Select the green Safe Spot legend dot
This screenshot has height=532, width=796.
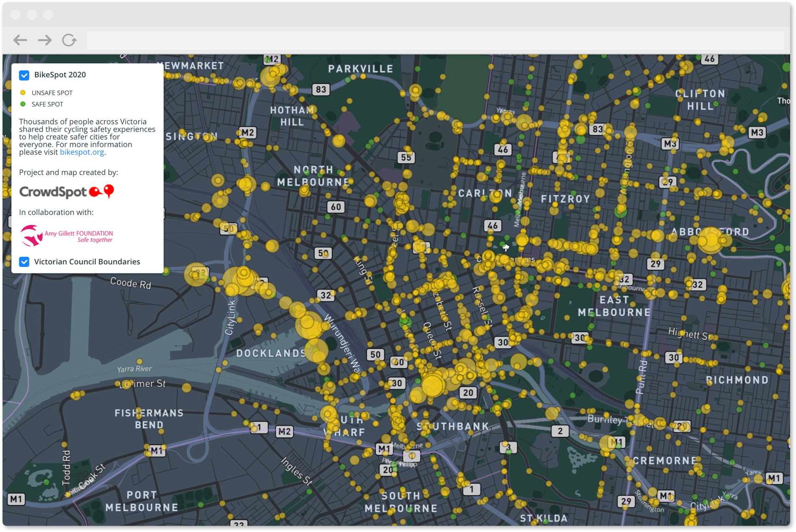[x=23, y=104]
